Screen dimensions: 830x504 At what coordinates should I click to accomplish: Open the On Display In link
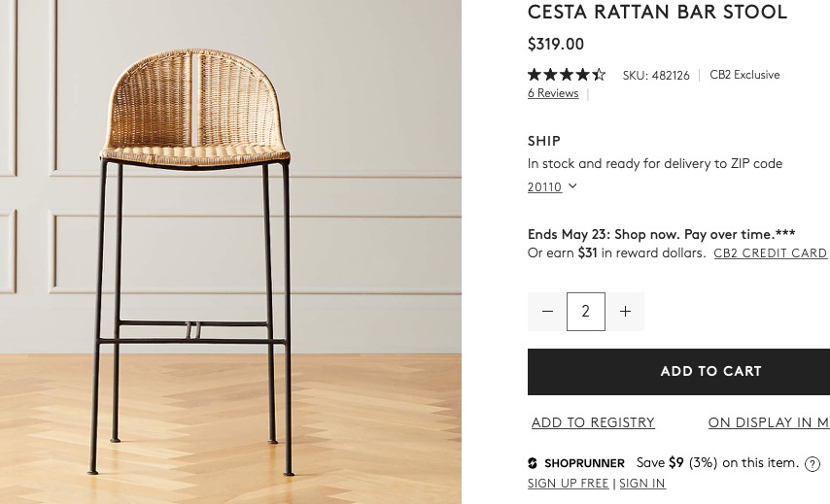[768, 422]
